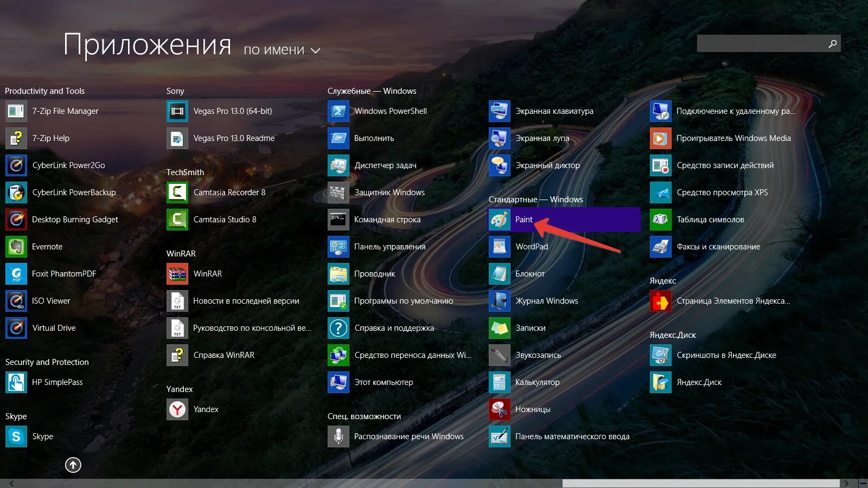Click scrollbar right arrow
This screenshot has height=488, width=868.
pos(846,483)
